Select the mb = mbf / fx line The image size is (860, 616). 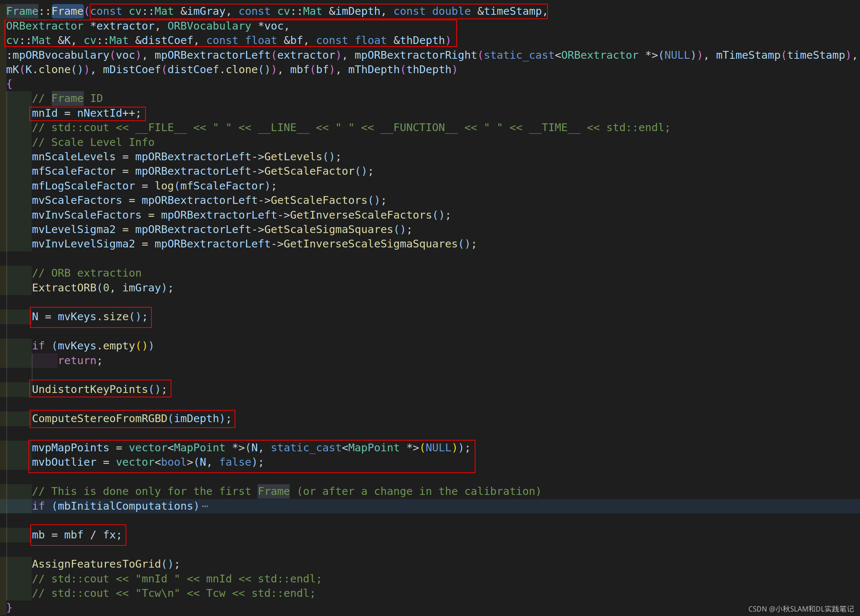77,535
